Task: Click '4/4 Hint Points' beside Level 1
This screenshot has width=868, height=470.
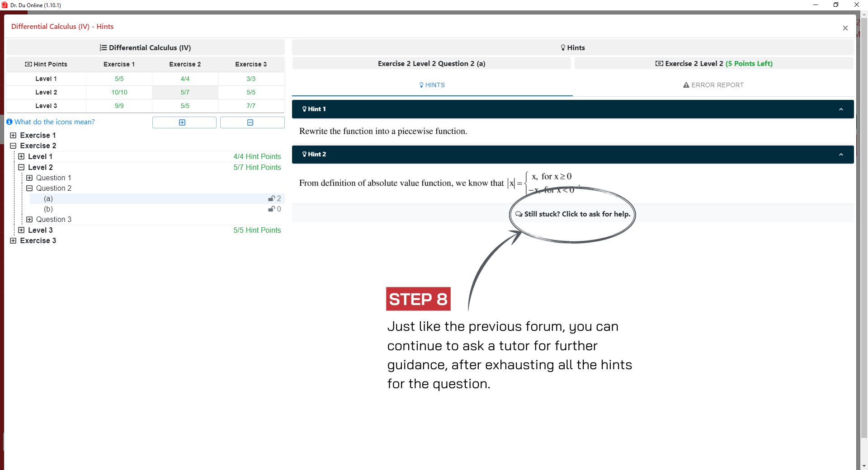Action: tap(257, 156)
